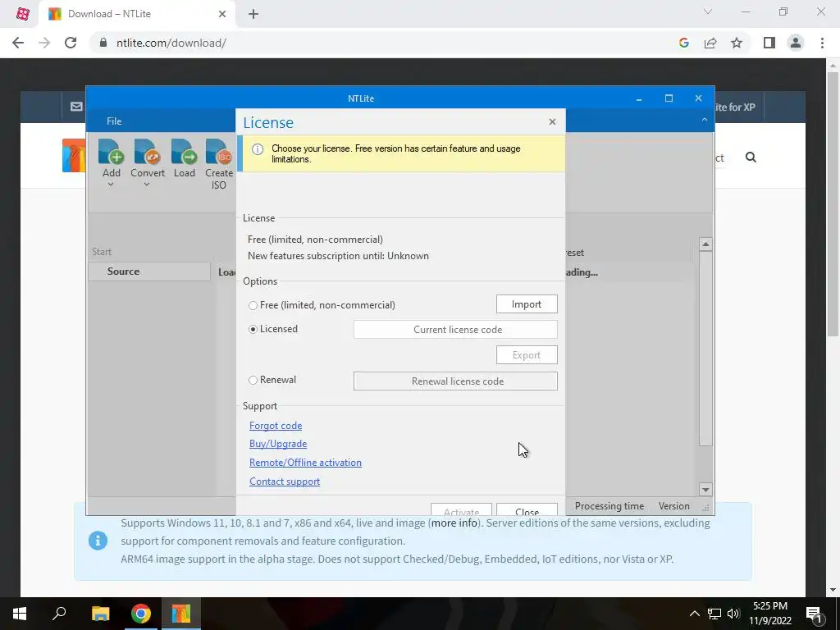840x630 pixels.
Task: Click the Create ISO toolbar icon
Action: pos(218,152)
